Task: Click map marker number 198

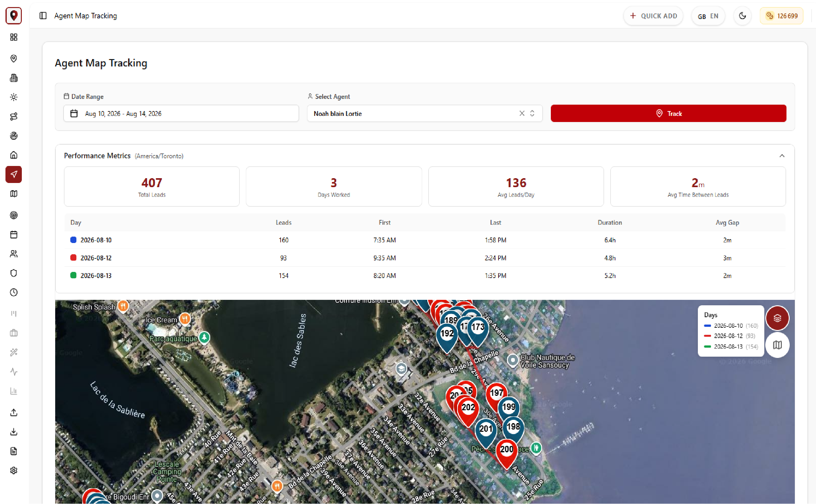Action: 513,427
